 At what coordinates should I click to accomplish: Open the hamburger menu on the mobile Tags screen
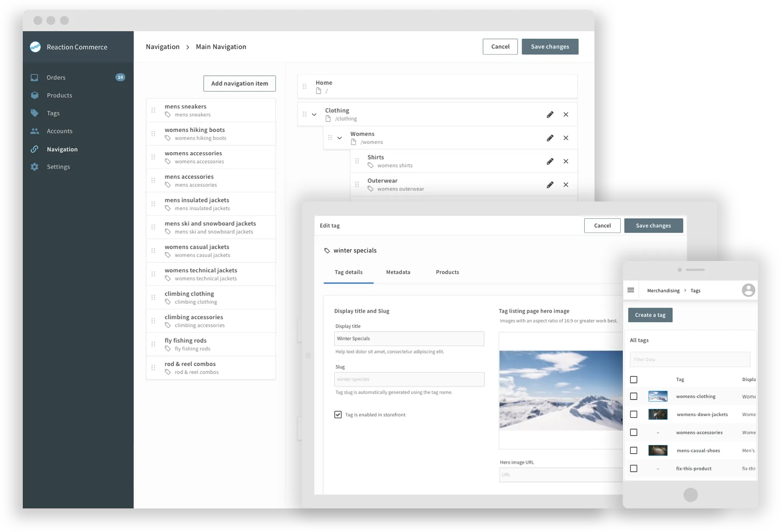tap(631, 290)
